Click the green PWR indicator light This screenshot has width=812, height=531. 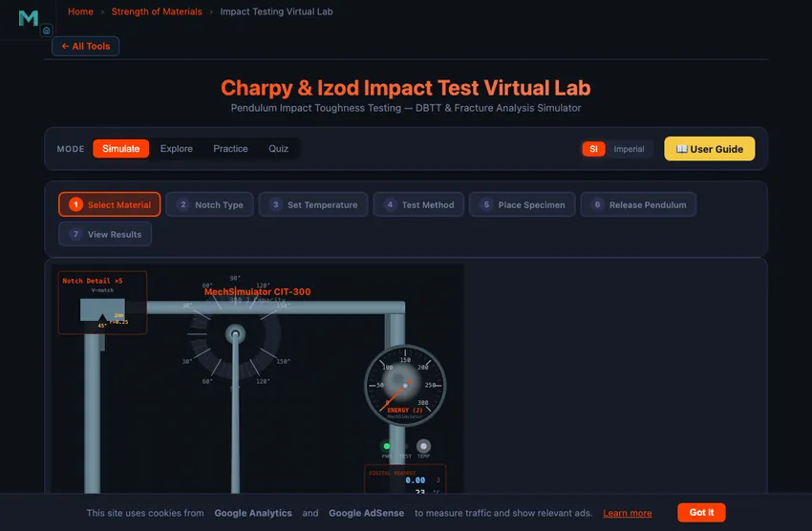point(386,446)
